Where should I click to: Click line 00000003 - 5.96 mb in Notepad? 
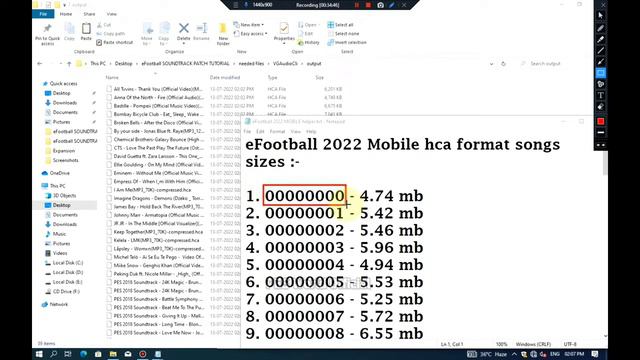click(x=334, y=248)
